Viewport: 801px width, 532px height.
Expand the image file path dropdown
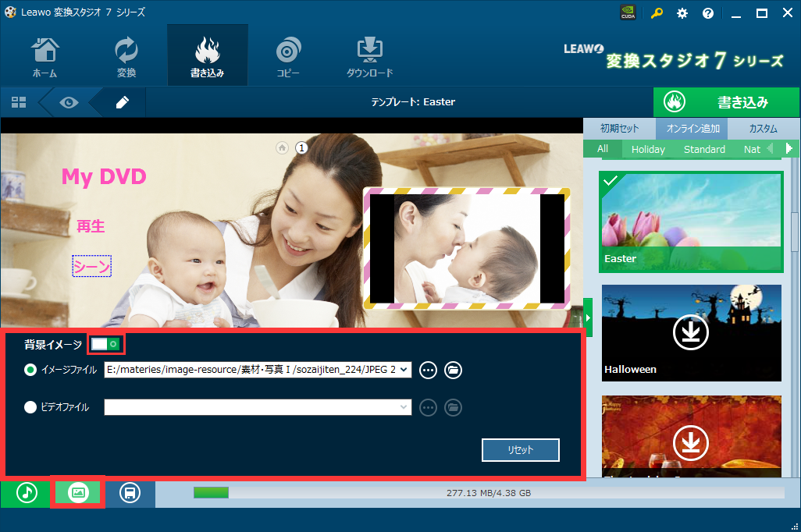(x=404, y=371)
